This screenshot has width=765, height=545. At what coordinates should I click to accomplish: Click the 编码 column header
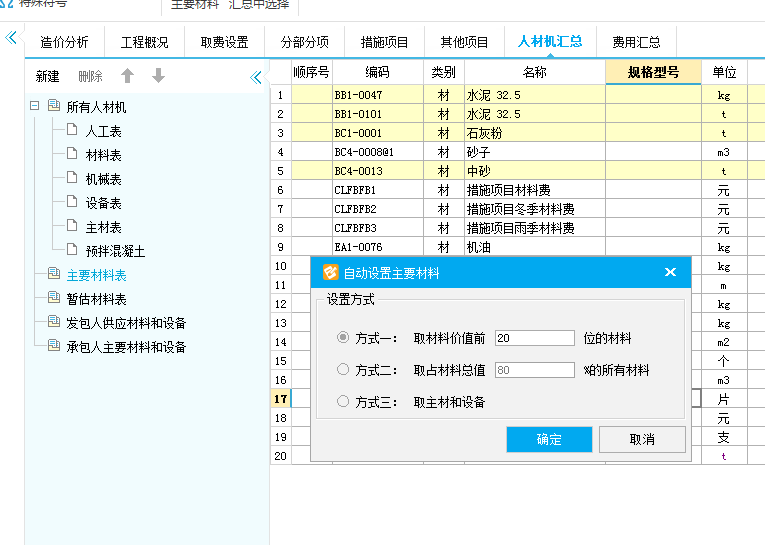pyautogui.click(x=378, y=72)
